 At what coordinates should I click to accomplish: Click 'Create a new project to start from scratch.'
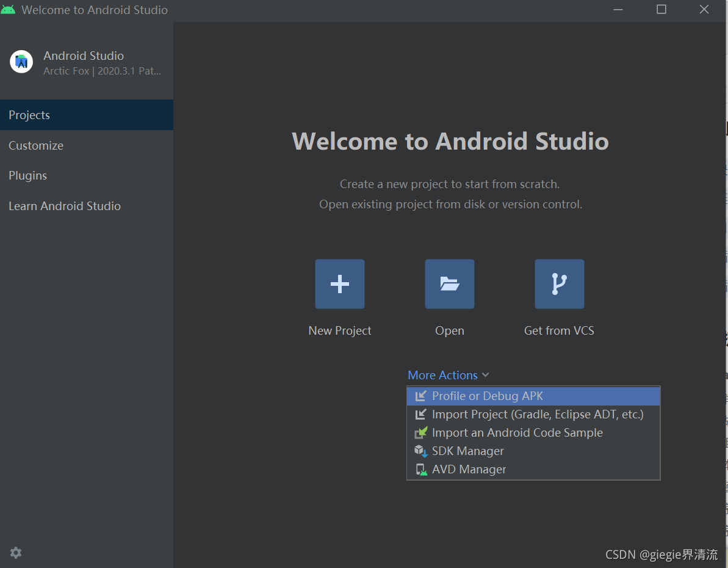point(450,184)
